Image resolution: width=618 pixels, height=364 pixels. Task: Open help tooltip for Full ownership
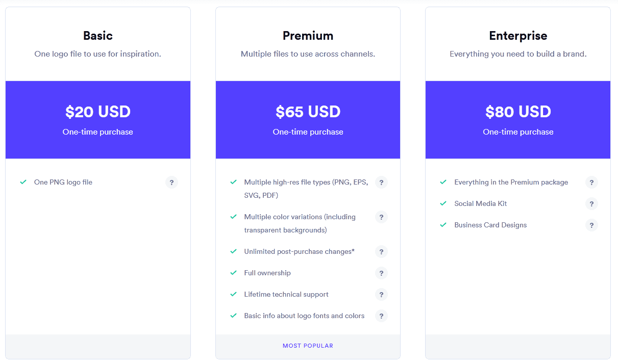(381, 273)
